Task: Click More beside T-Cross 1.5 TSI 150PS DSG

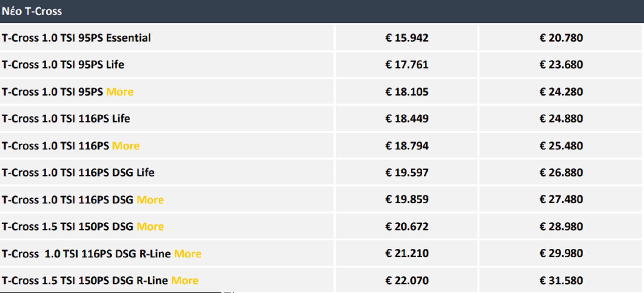Action: tap(150, 227)
